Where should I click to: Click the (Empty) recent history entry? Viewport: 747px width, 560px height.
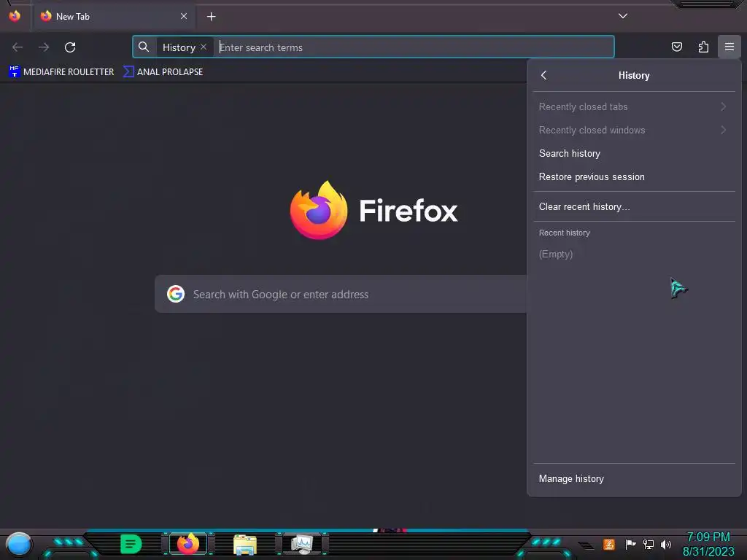(x=555, y=254)
